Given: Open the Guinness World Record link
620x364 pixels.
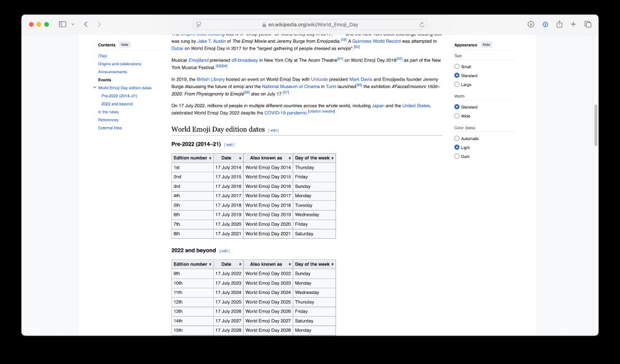Looking at the screenshot, I should [x=376, y=41].
